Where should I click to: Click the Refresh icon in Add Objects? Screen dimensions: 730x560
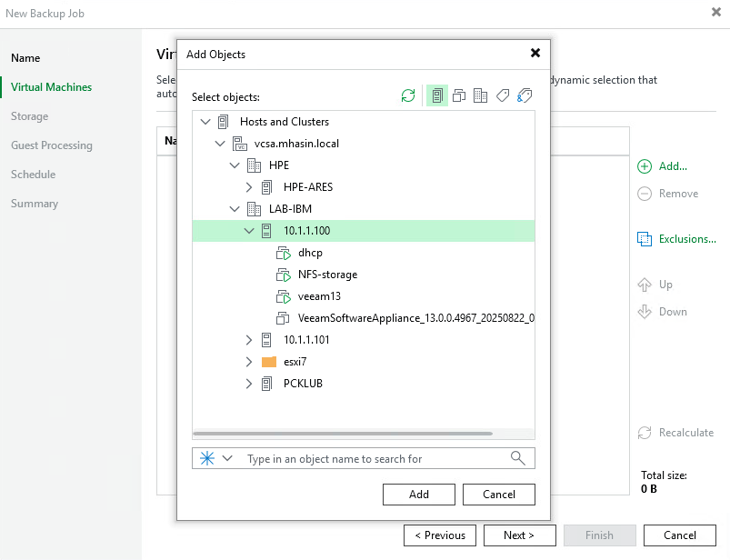[x=407, y=95]
